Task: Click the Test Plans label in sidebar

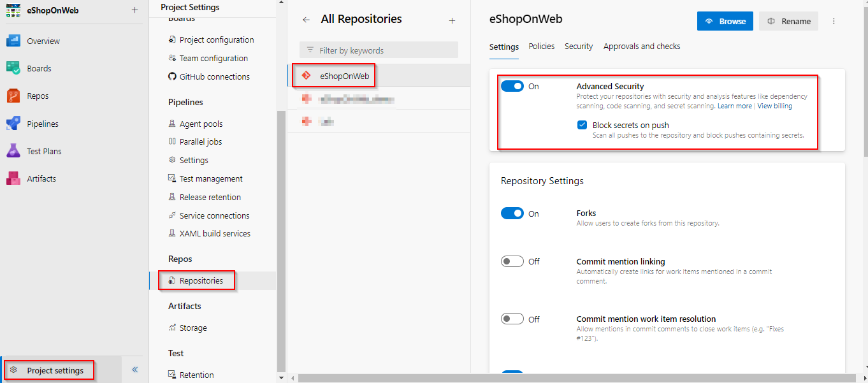Action: click(x=44, y=151)
